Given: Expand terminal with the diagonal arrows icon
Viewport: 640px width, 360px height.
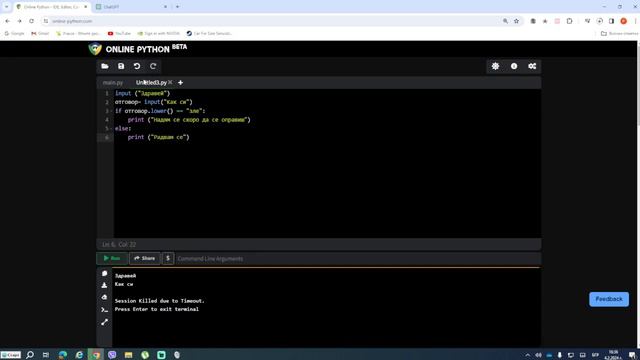Looking at the screenshot, I should point(104,322).
